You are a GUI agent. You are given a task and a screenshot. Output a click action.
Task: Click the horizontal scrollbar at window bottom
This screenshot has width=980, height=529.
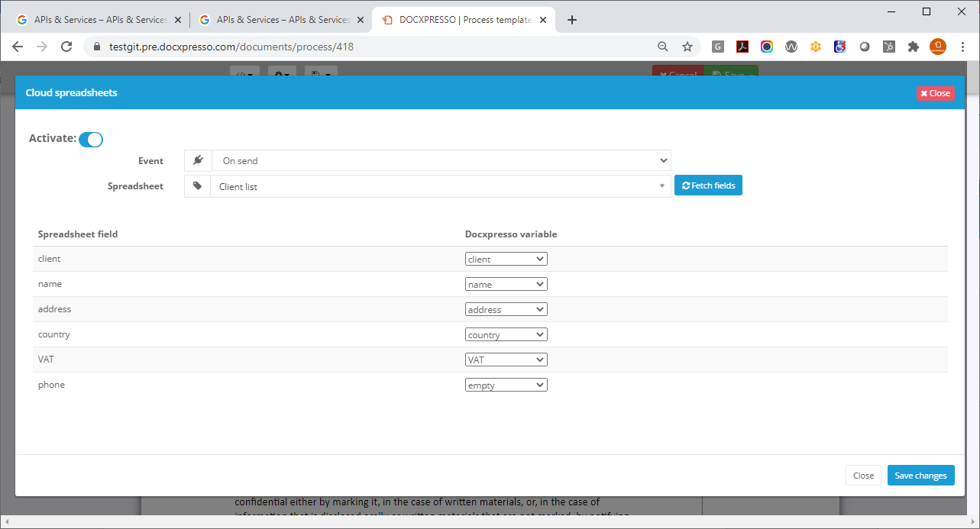[490, 523]
